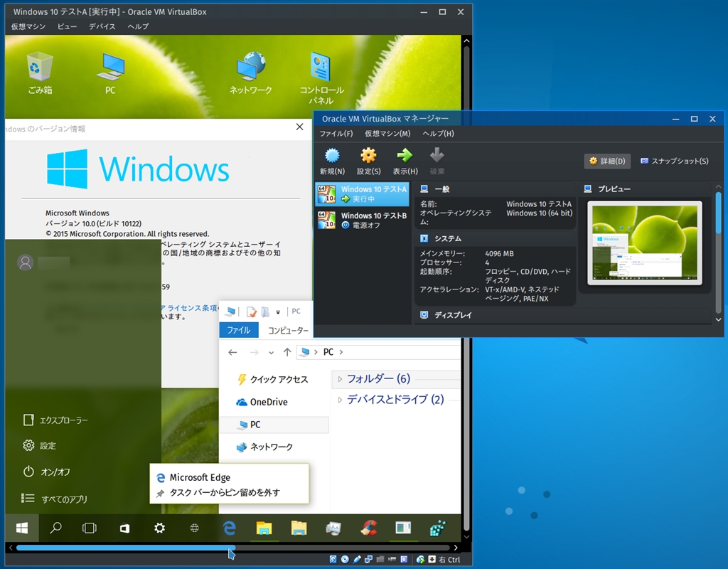Click VM window vertical scroll up arrow
Screen dimensions: 728x569
pos(466,41)
